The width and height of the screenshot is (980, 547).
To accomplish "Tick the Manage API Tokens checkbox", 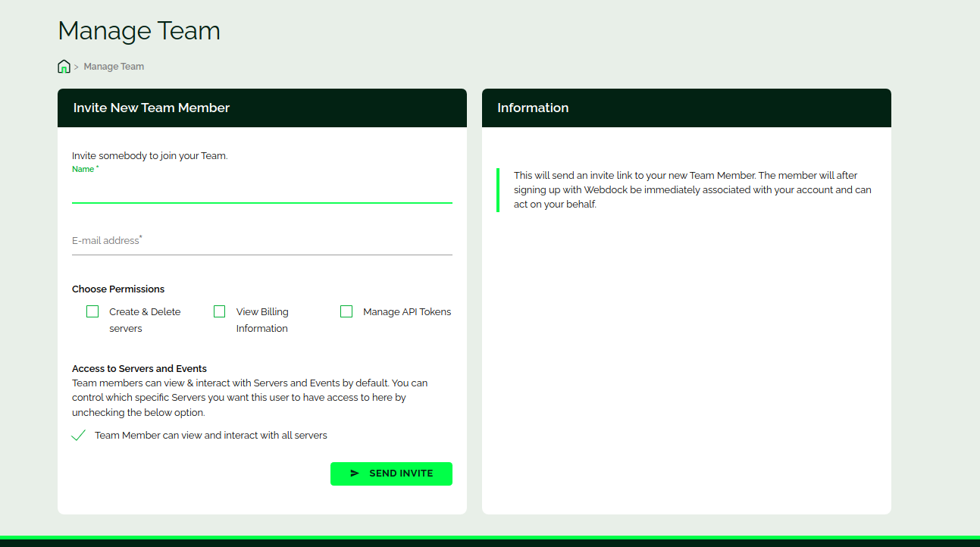I will pos(346,311).
